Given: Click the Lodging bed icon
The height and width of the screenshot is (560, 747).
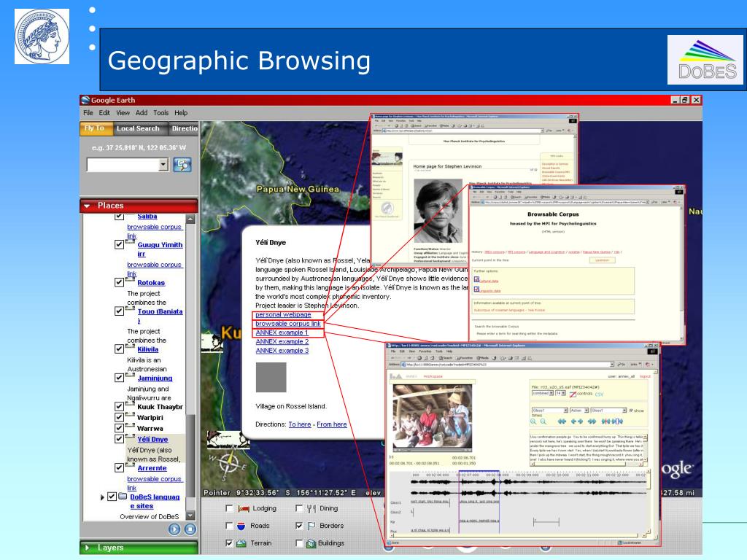Looking at the screenshot, I should point(244,508).
